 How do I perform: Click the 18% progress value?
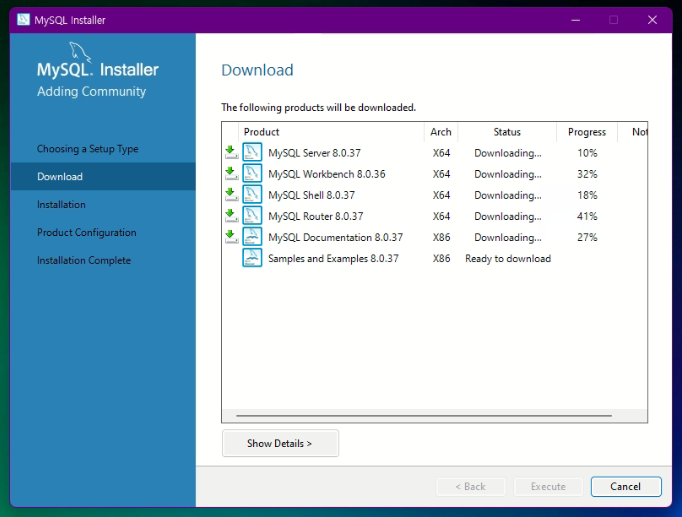pos(587,195)
